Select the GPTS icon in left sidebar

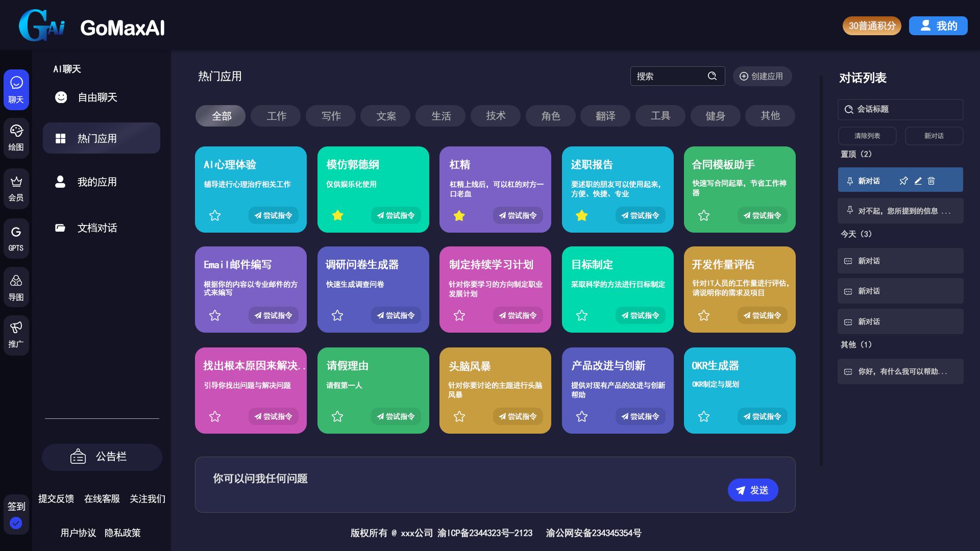coord(16,238)
